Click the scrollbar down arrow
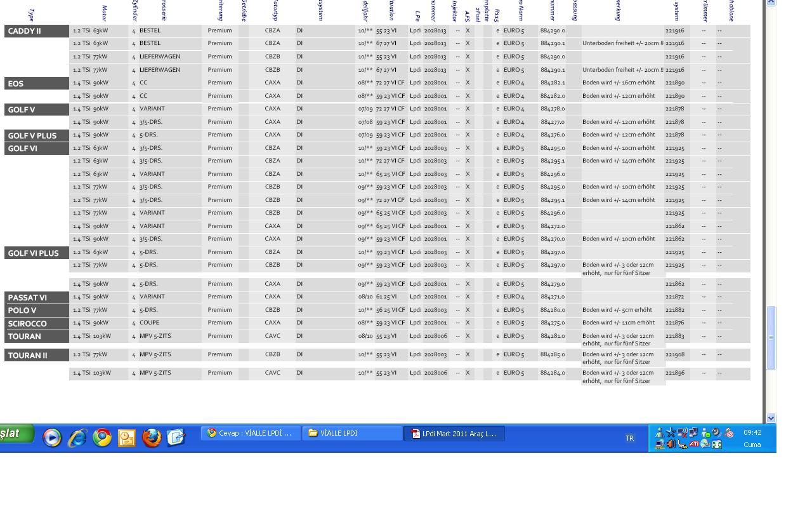 click(x=771, y=418)
